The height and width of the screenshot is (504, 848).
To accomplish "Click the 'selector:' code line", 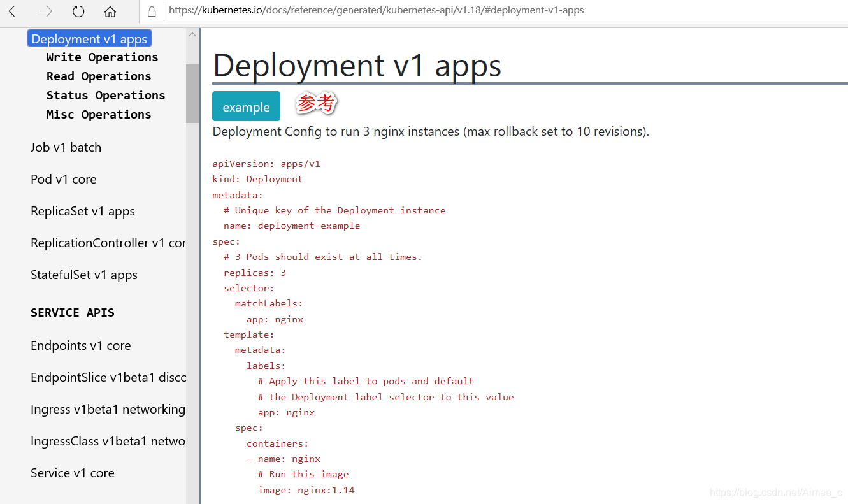I will [x=249, y=288].
